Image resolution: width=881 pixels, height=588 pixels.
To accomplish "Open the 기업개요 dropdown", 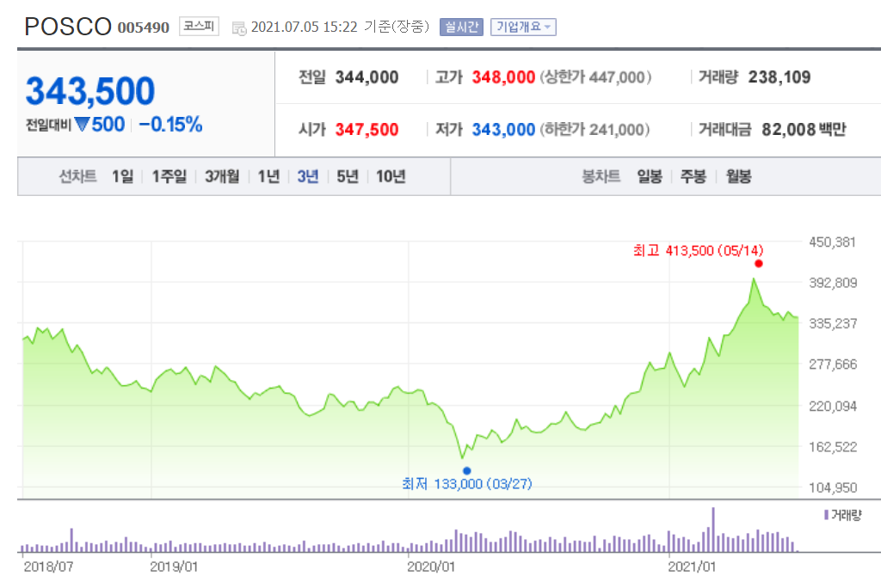I will [523, 27].
